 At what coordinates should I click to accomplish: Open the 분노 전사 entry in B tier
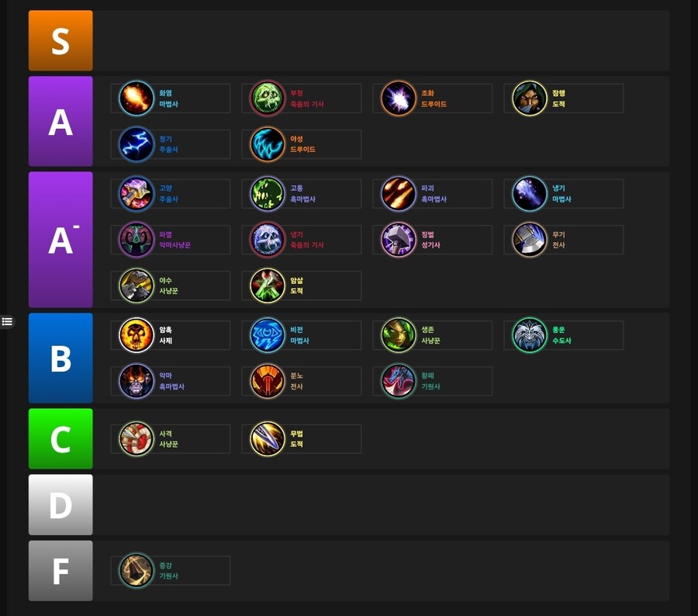302,381
